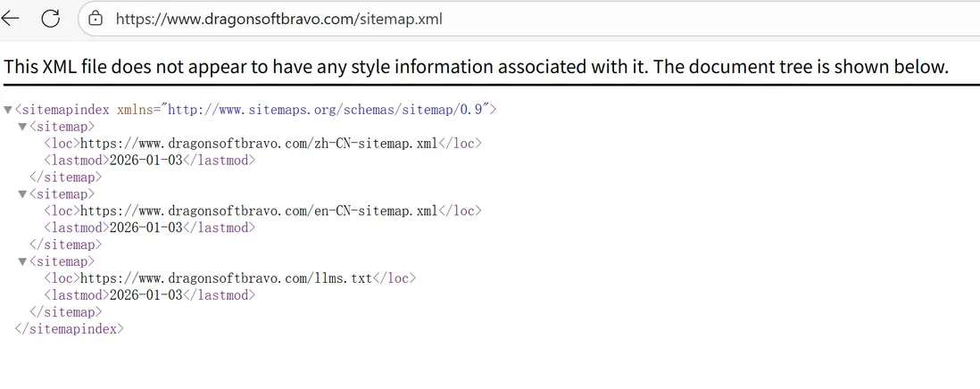Collapse the en-CN sitemap node

point(22,194)
